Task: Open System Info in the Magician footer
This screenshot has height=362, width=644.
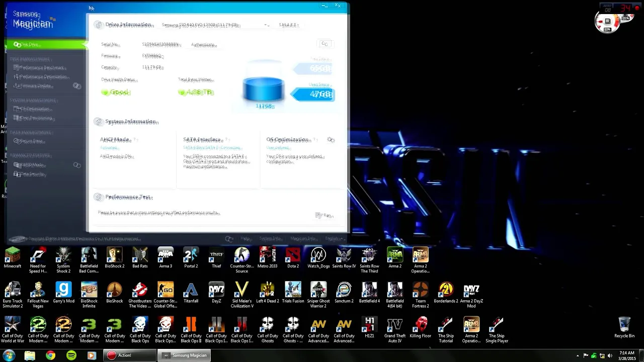Action: coord(270,239)
